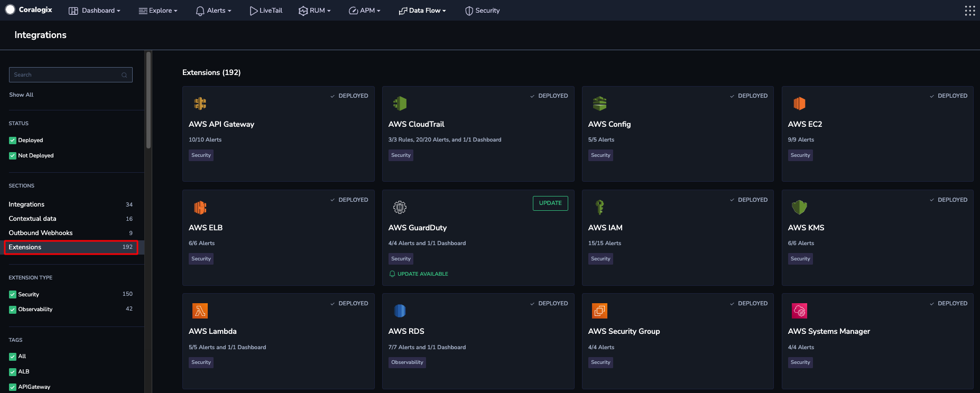
Task: Click the AWS Systems Manager icon
Action: (799, 311)
